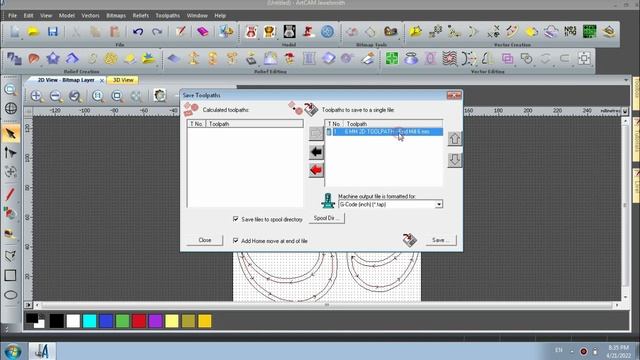This screenshot has height=360, width=640.
Task: Click the wavy flag icon in Vector Editing toolbar
Action: 450,58
